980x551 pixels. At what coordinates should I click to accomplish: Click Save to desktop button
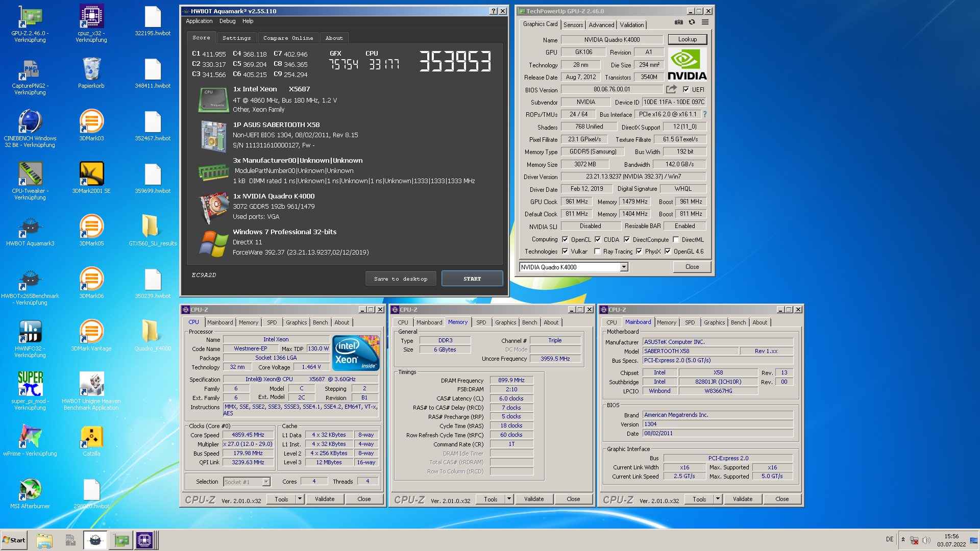point(401,279)
